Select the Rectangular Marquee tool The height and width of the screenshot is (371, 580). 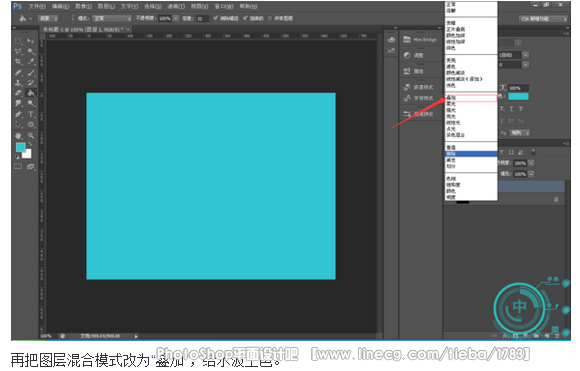18,41
